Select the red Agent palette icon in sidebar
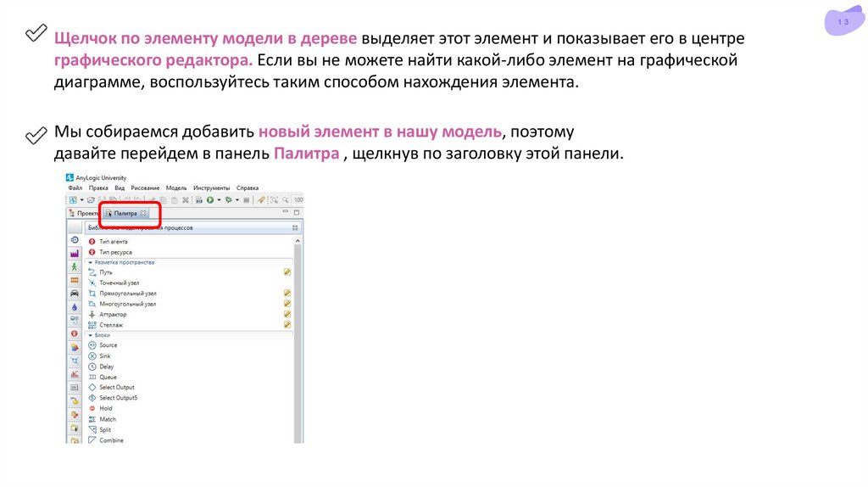The height and width of the screenshot is (487, 868). (x=75, y=333)
